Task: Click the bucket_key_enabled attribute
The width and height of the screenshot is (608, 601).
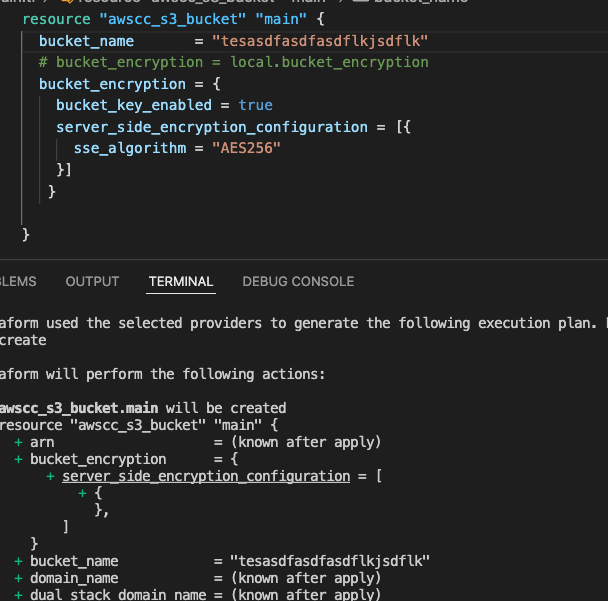Action: coord(134,105)
